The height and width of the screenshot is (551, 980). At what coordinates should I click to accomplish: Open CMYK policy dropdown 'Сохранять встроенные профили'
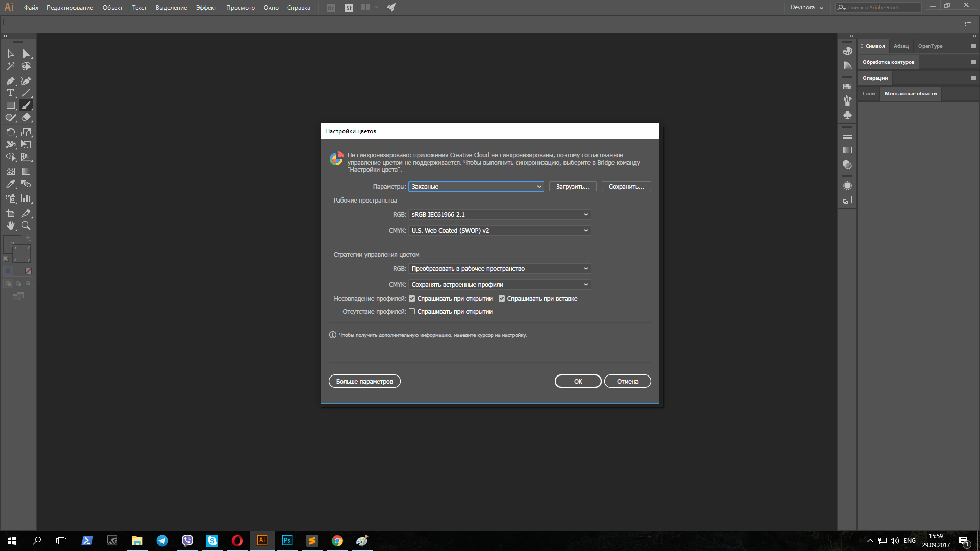click(x=499, y=285)
